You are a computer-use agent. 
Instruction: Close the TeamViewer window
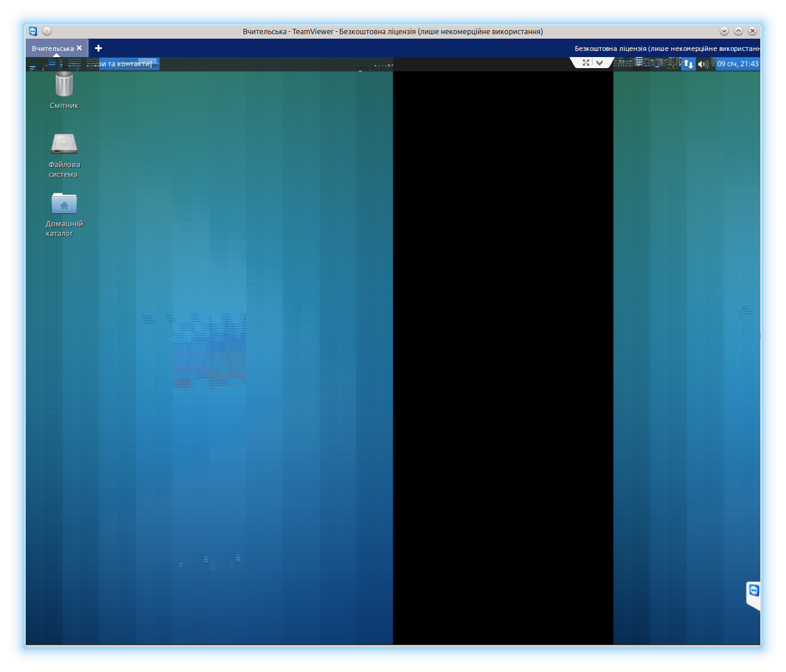pos(752,31)
